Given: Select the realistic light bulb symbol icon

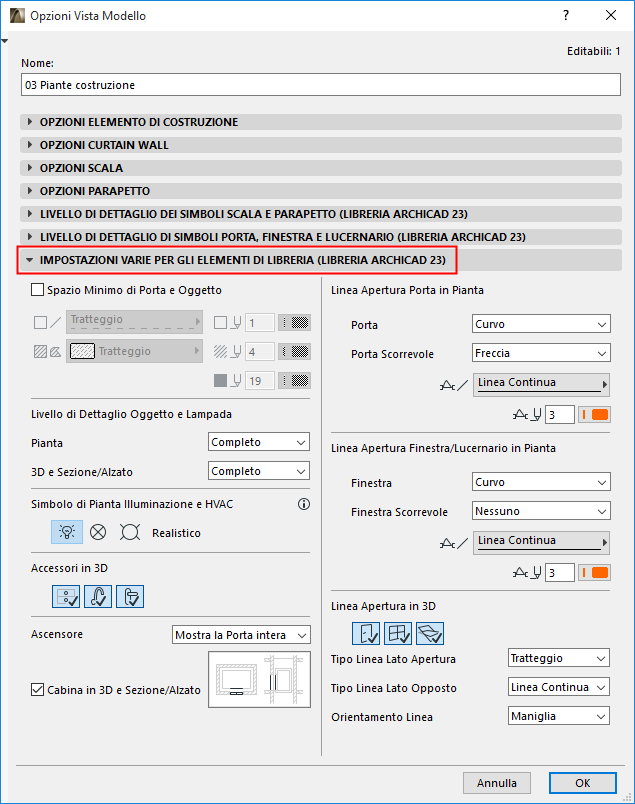Looking at the screenshot, I should point(67,532).
